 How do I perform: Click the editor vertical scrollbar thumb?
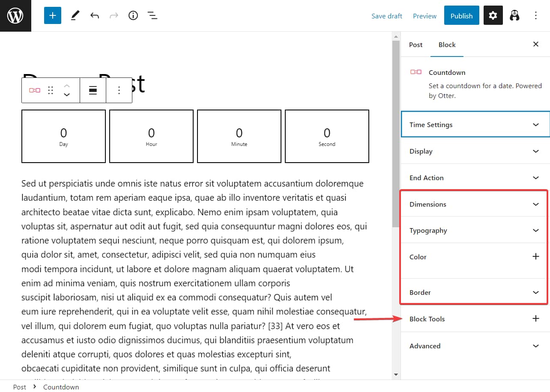[x=396, y=134]
